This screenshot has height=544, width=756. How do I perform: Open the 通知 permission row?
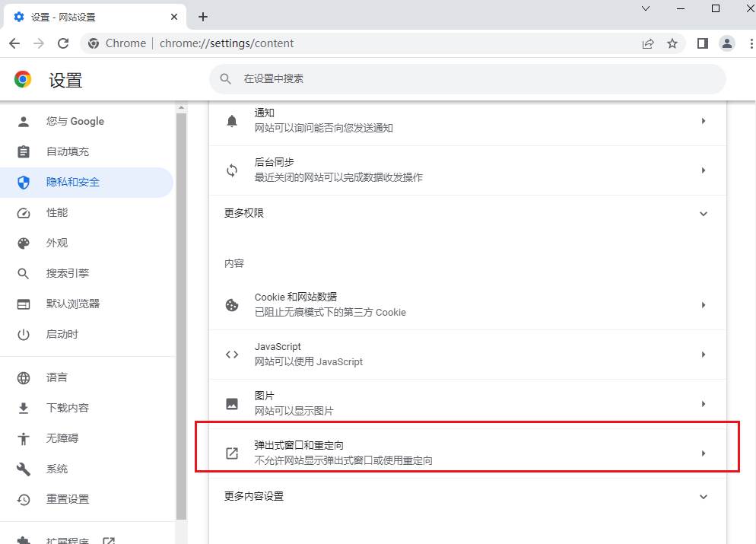point(468,120)
